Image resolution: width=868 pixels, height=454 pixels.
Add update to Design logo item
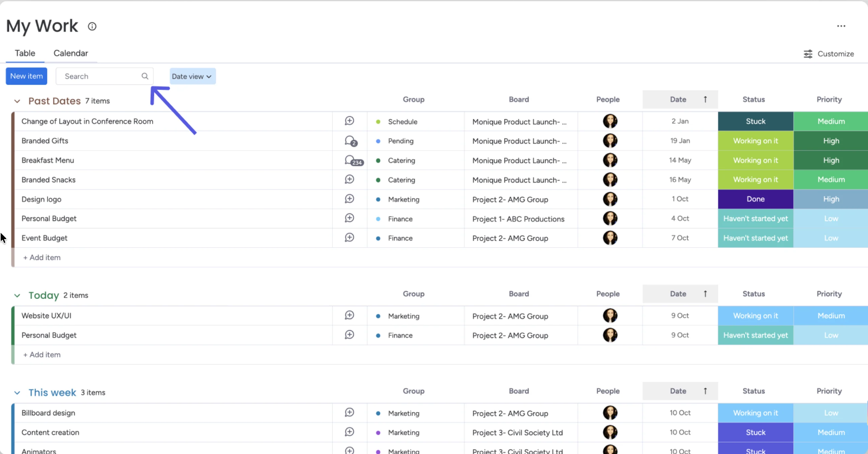point(349,199)
